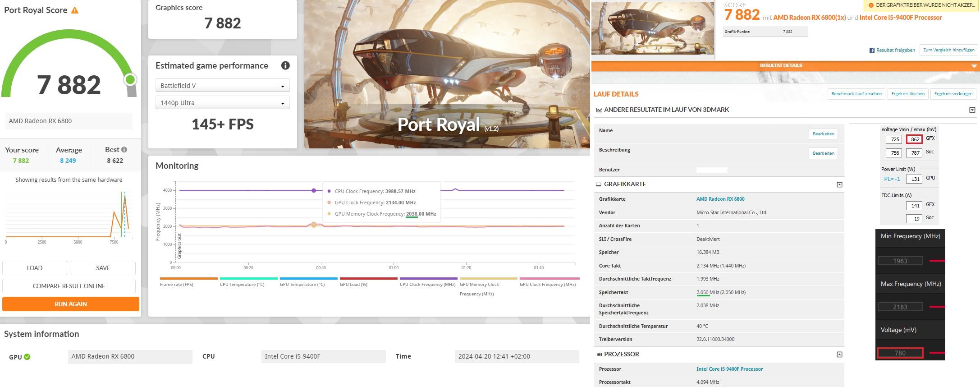Screen dimensions: 980x387
Task: Click the driver not accepted warning banner
Action: tap(921, 5)
